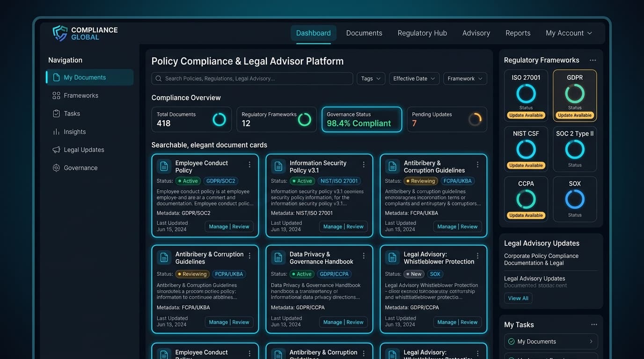Screen dimensions: 644x359
Task: Select the GDPR framework tile
Action: point(575,96)
